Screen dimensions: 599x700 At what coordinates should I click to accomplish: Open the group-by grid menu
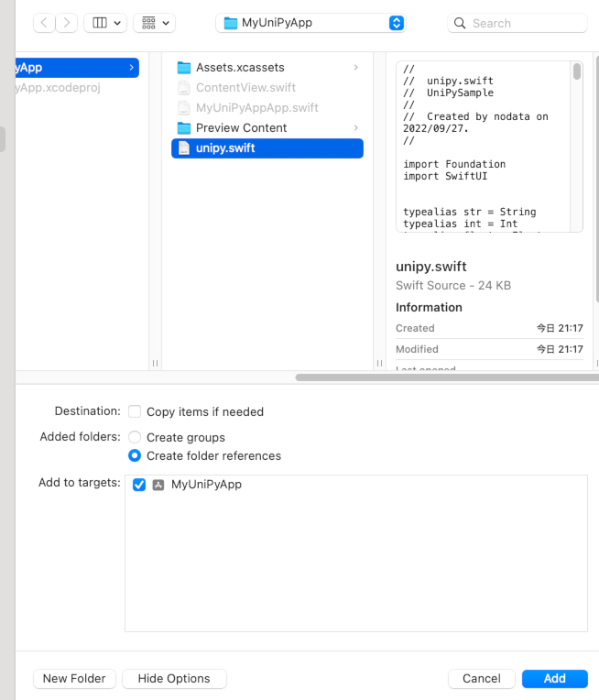[x=153, y=23]
